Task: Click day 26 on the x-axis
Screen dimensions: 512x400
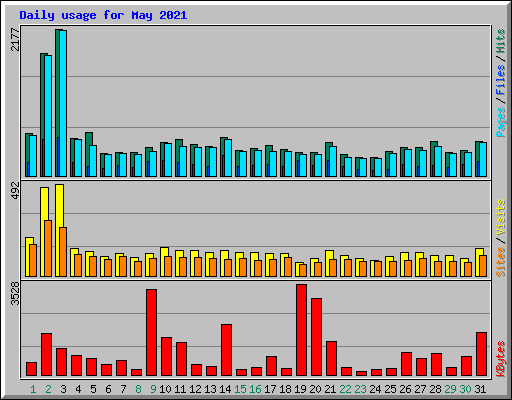Action: tap(405, 389)
